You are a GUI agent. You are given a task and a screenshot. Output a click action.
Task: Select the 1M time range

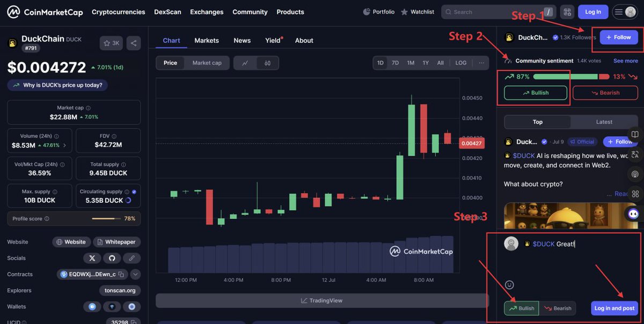[x=411, y=63]
